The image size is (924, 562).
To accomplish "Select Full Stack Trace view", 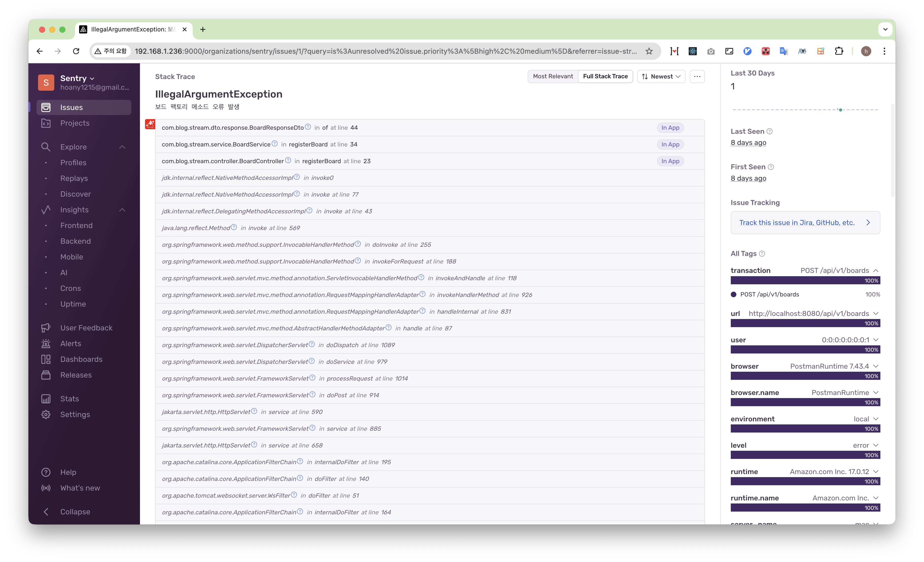I will [605, 77].
